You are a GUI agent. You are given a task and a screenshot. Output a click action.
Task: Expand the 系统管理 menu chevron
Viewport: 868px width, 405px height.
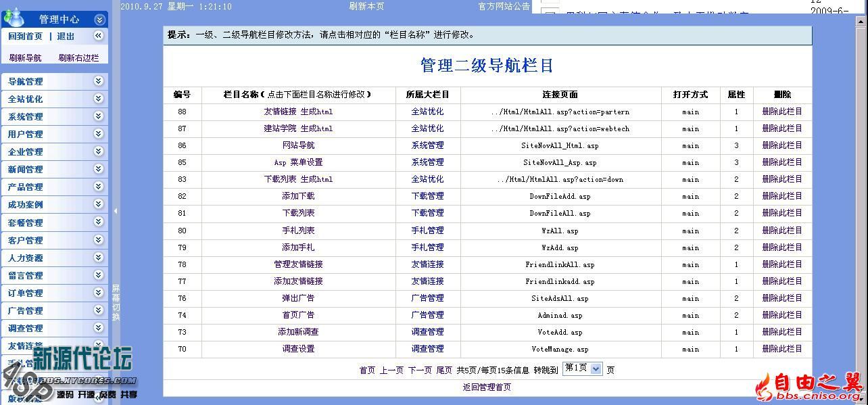coord(99,116)
